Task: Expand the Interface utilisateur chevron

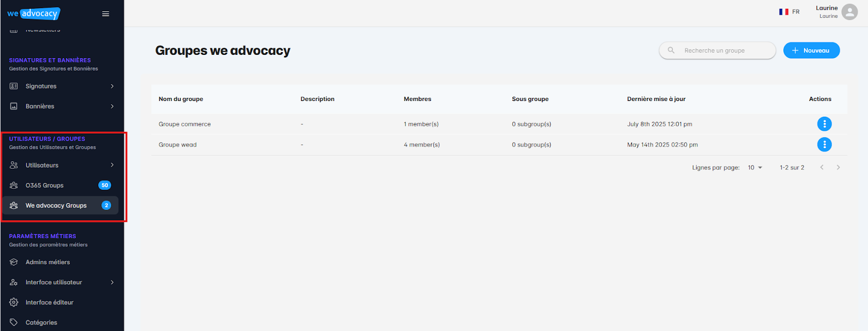Action: pos(112,282)
